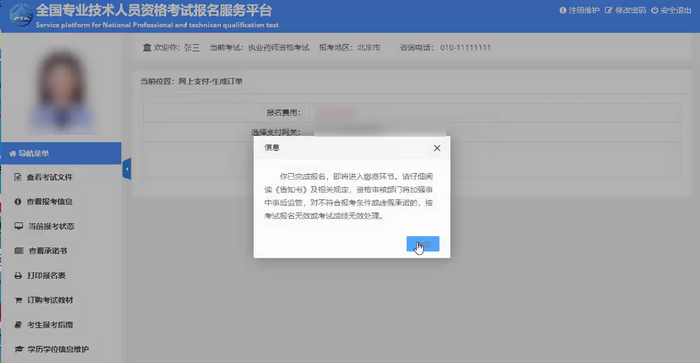Click 安全退出 to log out
Image resolution: width=700 pixels, height=363 pixels.
[x=671, y=10]
